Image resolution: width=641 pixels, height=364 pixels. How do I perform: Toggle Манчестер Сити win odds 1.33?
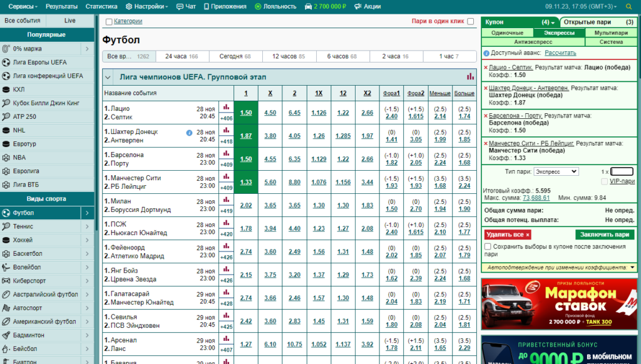coord(245,182)
